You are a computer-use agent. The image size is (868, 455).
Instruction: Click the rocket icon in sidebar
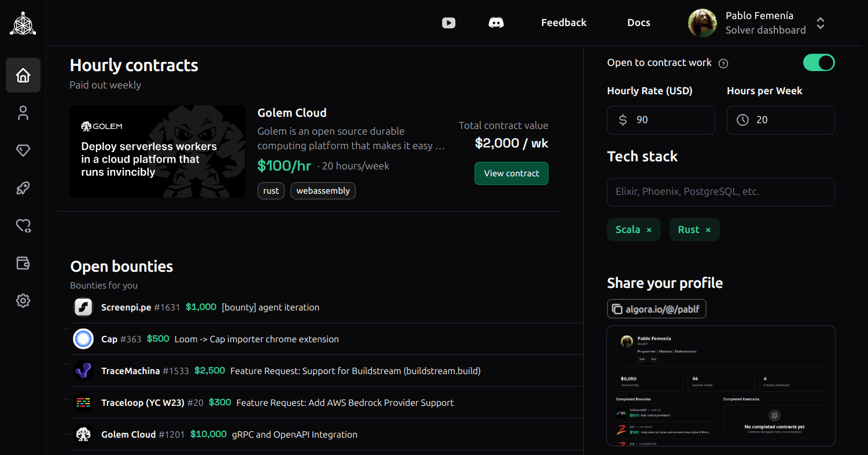tap(23, 188)
